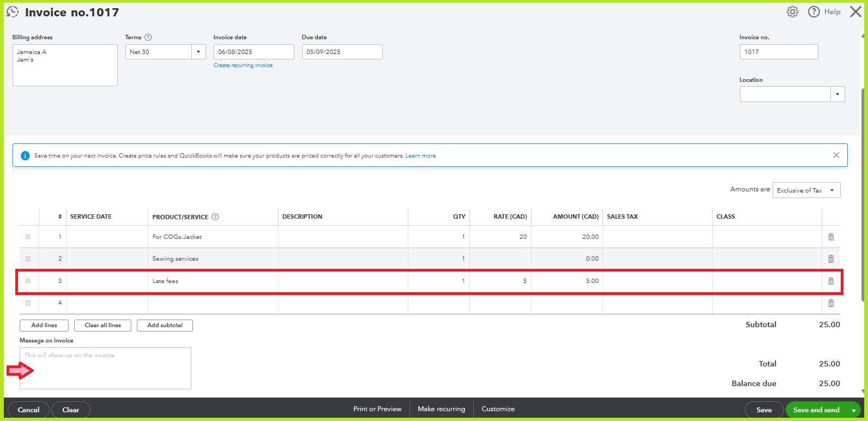Expand the Net 30 terms dropdown
868x421 pixels.
pos(198,52)
